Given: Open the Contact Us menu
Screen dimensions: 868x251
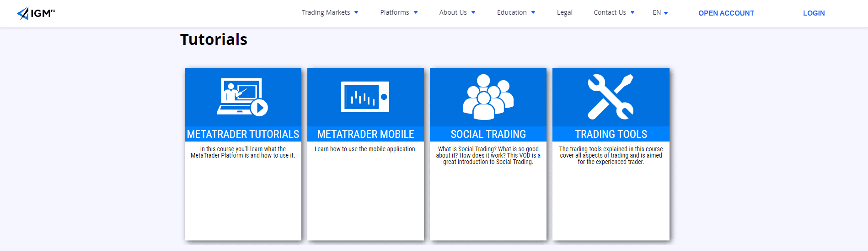Looking at the screenshot, I should [610, 12].
